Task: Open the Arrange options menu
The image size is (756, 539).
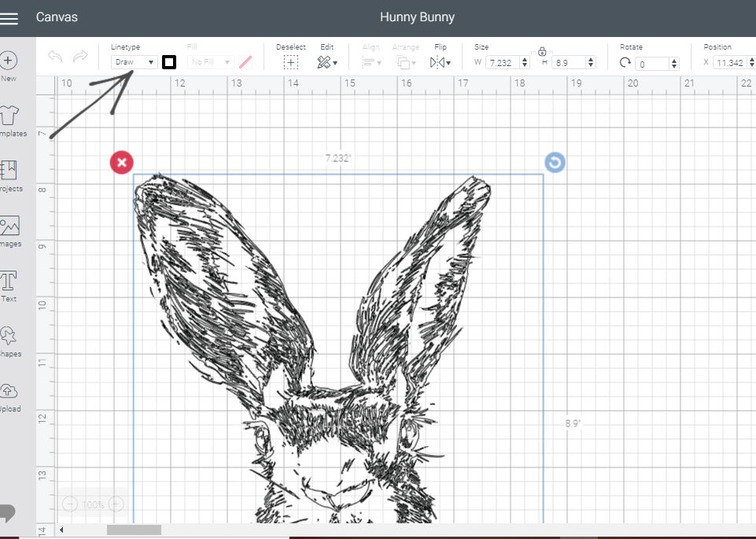Action: [x=405, y=62]
